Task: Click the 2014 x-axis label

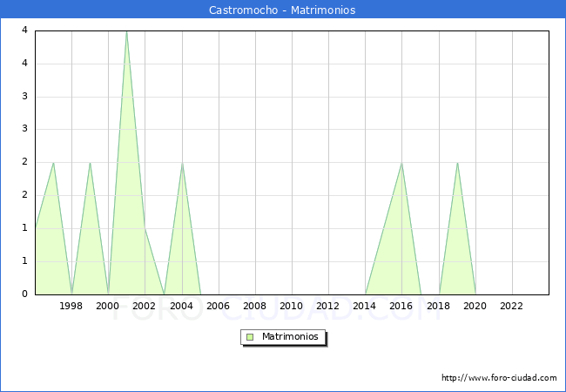Action: (365, 306)
